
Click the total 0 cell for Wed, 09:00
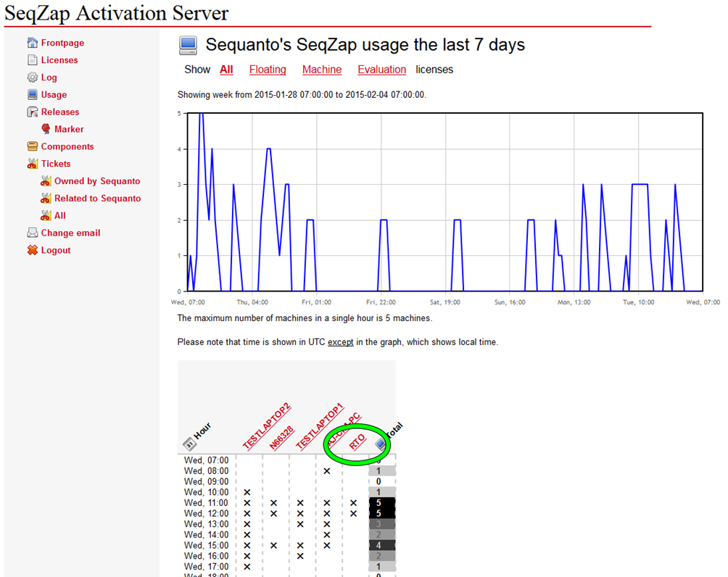point(381,481)
